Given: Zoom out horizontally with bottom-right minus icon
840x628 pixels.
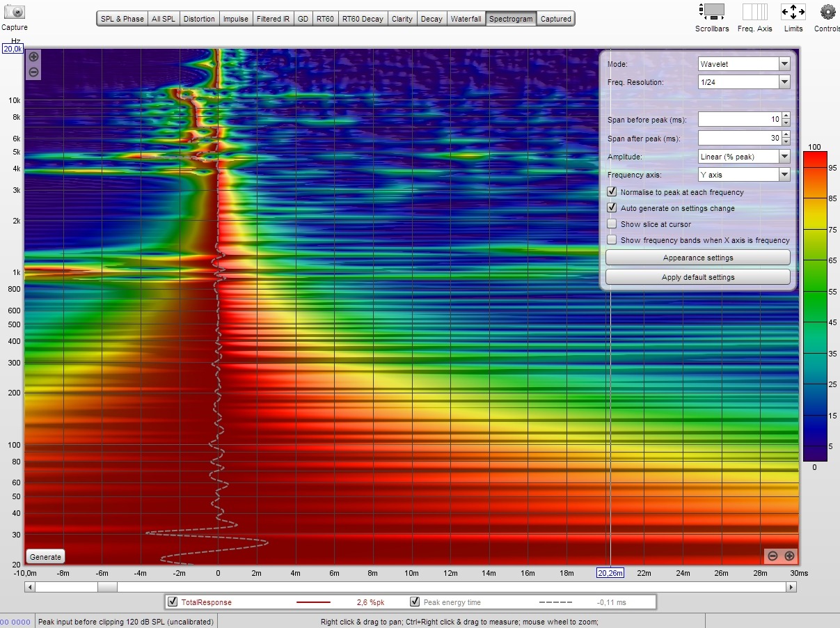Looking at the screenshot, I should pyautogui.click(x=772, y=556).
